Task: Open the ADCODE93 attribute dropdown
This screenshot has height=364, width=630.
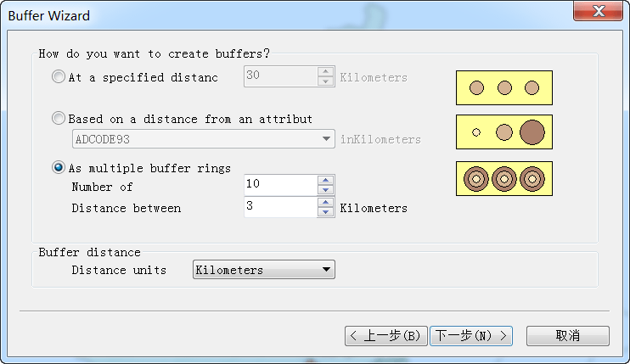Action: click(x=203, y=139)
